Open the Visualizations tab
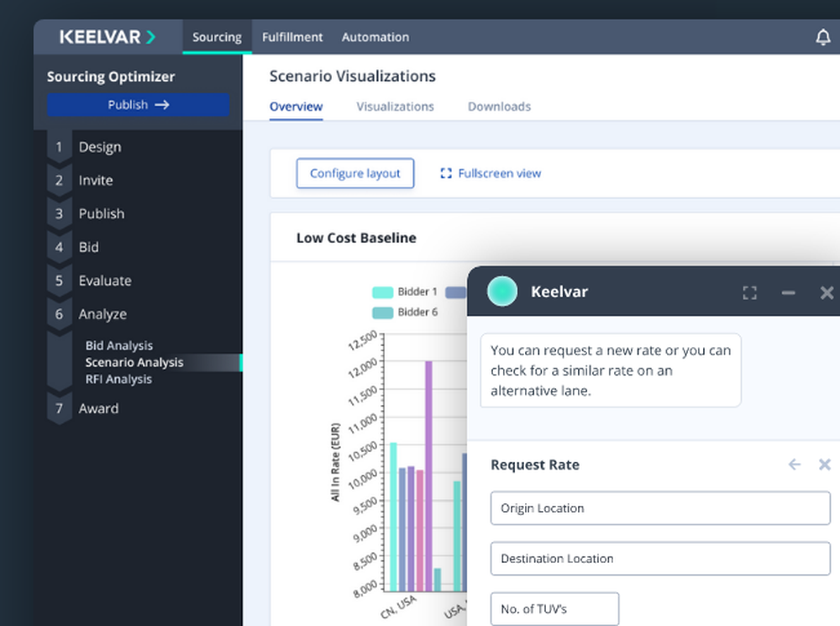This screenshot has width=840, height=626. point(396,107)
